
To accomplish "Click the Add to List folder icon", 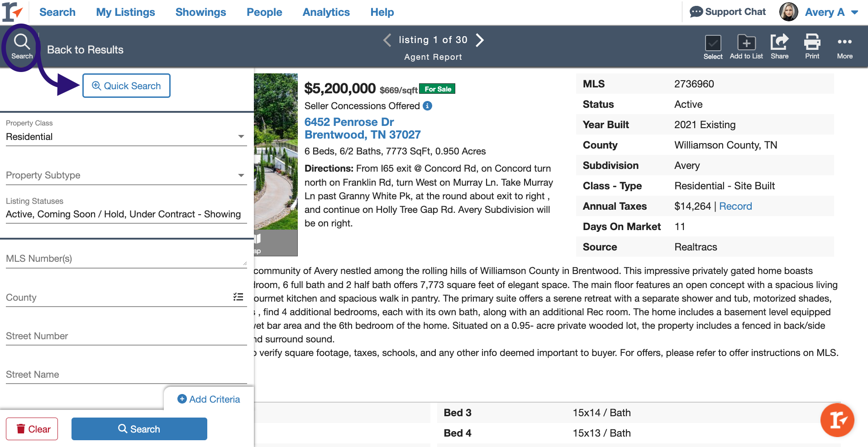I will pos(746,43).
